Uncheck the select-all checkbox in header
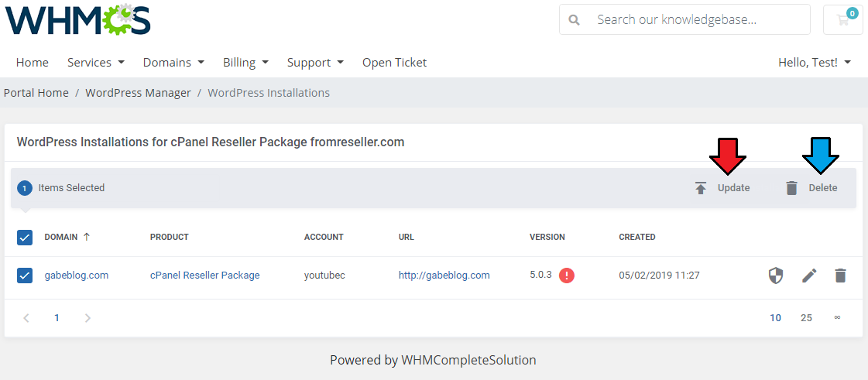Screen dimensions: 868x380 point(25,238)
